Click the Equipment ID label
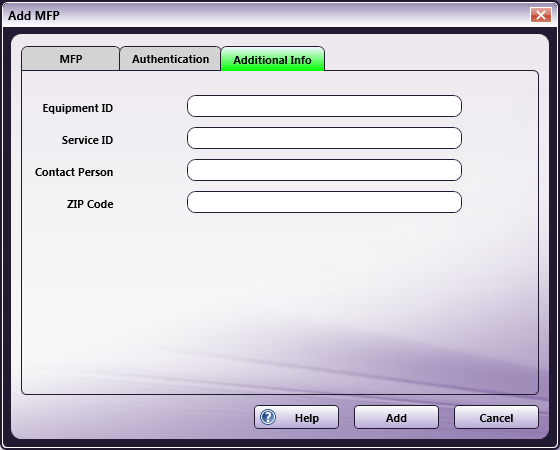 pyautogui.click(x=78, y=108)
